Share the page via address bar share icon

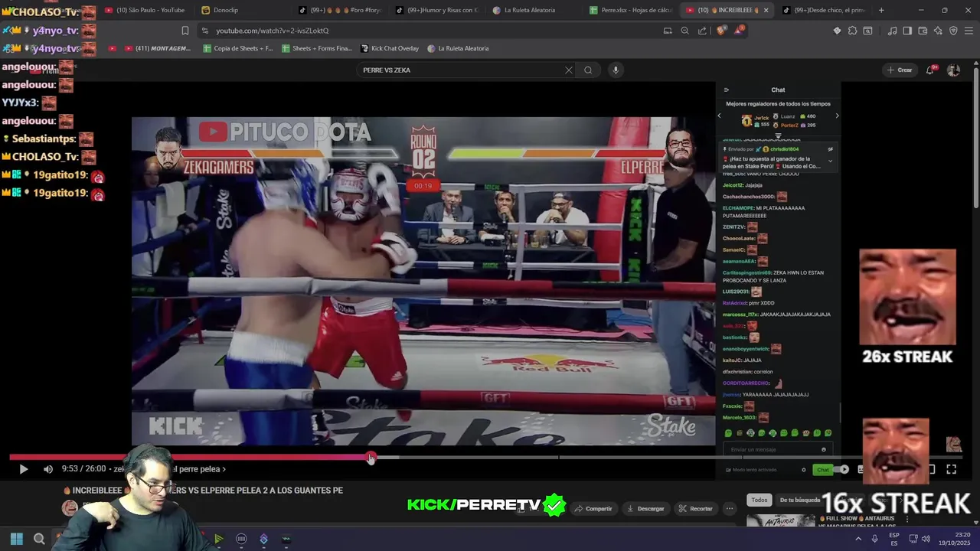tap(702, 31)
